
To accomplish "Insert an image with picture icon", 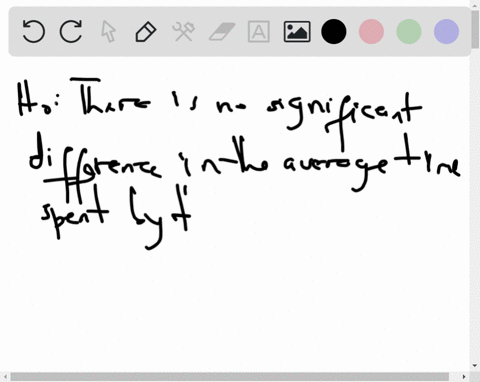I will tap(297, 32).
